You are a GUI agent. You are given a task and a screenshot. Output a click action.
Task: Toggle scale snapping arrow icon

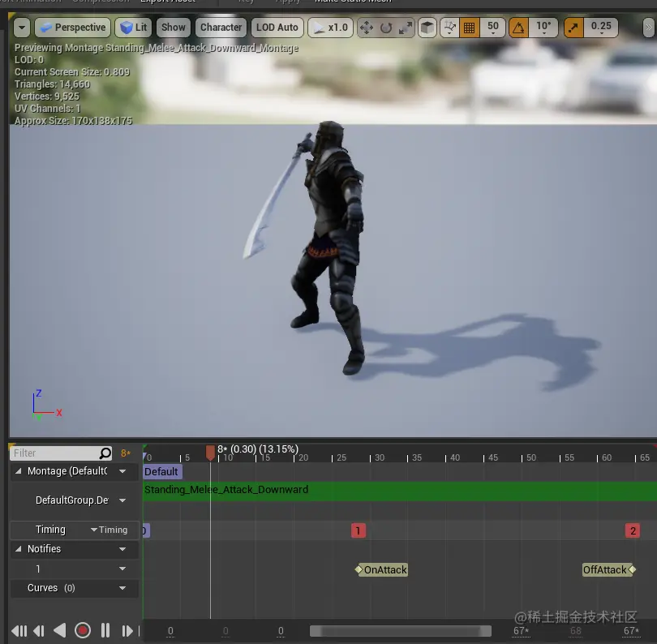pyautogui.click(x=573, y=28)
